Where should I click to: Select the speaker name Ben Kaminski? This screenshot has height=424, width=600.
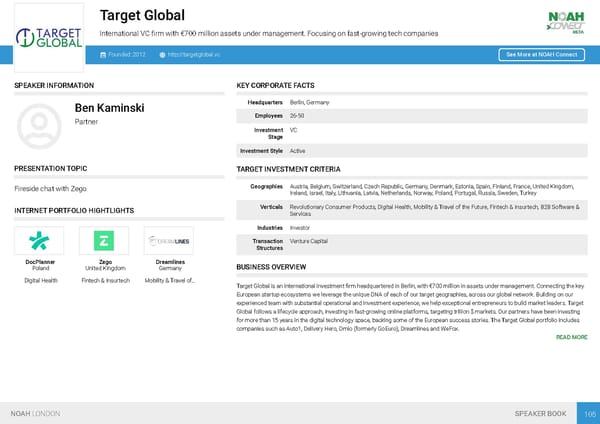click(110, 107)
